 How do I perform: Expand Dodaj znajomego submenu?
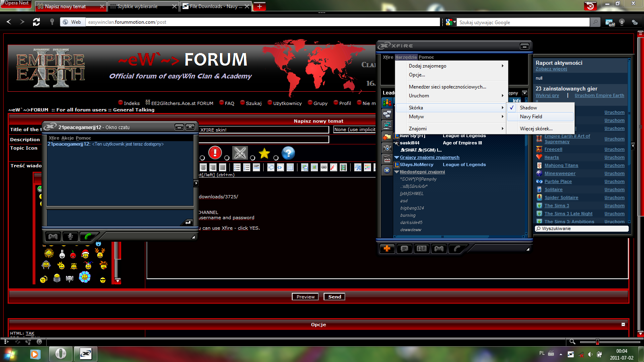[x=451, y=66]
